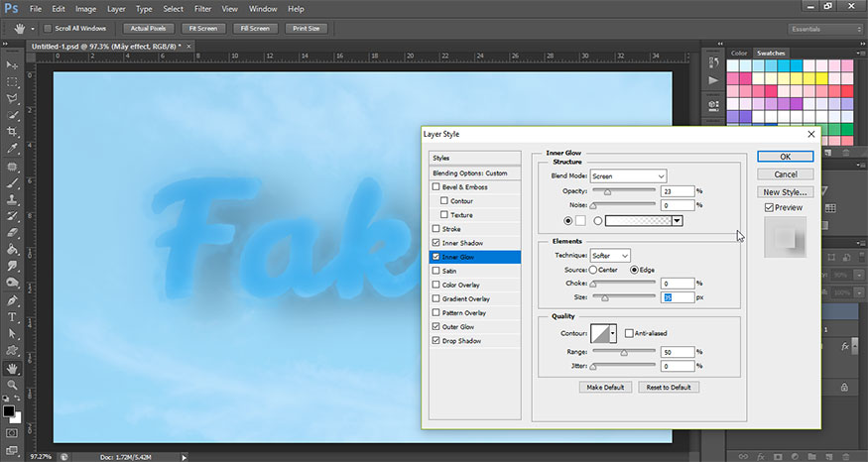Image resolution: width=868 pixels, height=462 pixels.
Task: Enable Satin effect checkbox
Action: click(435, 271)
